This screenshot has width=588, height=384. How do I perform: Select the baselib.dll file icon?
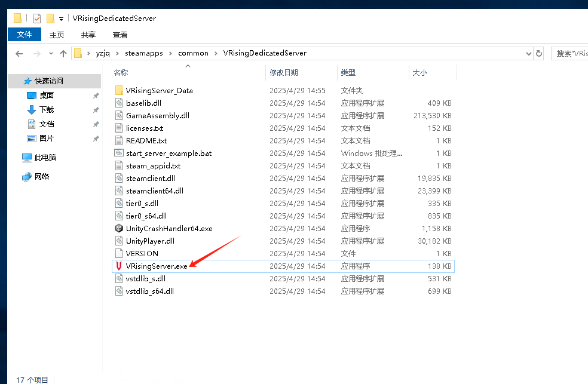119,103
